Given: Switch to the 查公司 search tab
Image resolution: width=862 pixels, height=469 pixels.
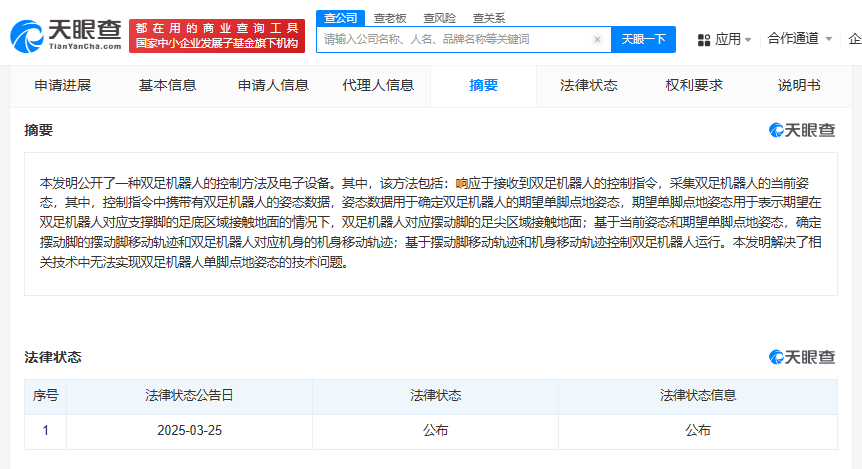Looking at the screenshot, I should (x=340, y=18).
